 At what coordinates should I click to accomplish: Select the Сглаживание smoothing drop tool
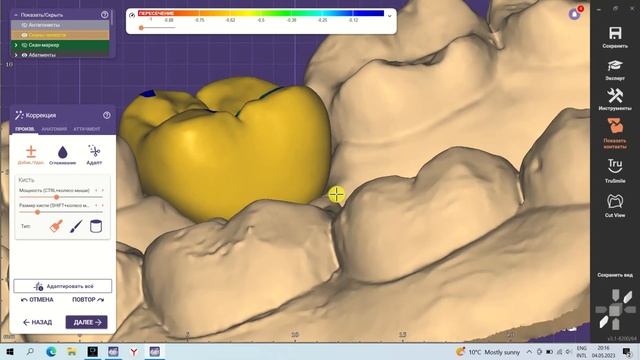pyautogui.click(x=62, y=155)
